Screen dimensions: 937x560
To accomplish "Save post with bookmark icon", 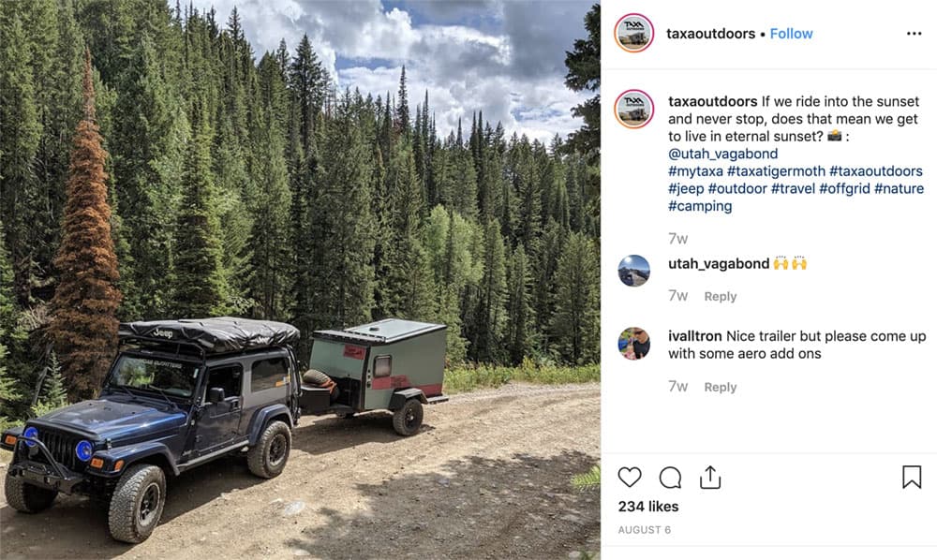I will [x=912, y=477].
